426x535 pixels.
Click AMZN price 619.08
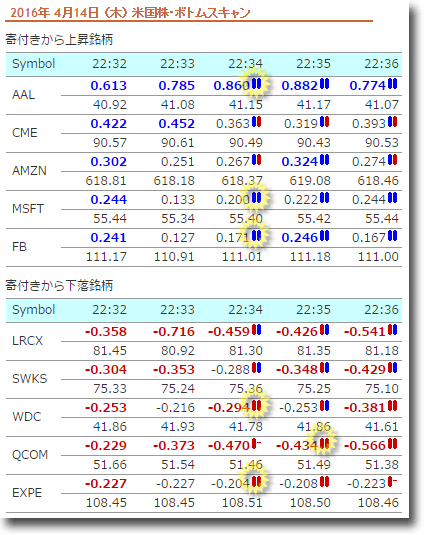click(x=310, y=180)
